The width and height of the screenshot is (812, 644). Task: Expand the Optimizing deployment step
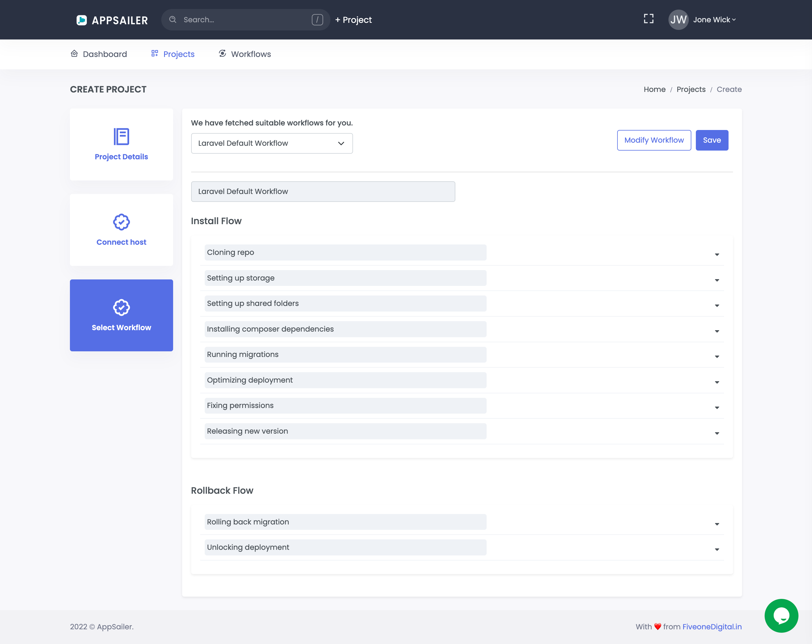pyautogui.click(x=717, y=383)
